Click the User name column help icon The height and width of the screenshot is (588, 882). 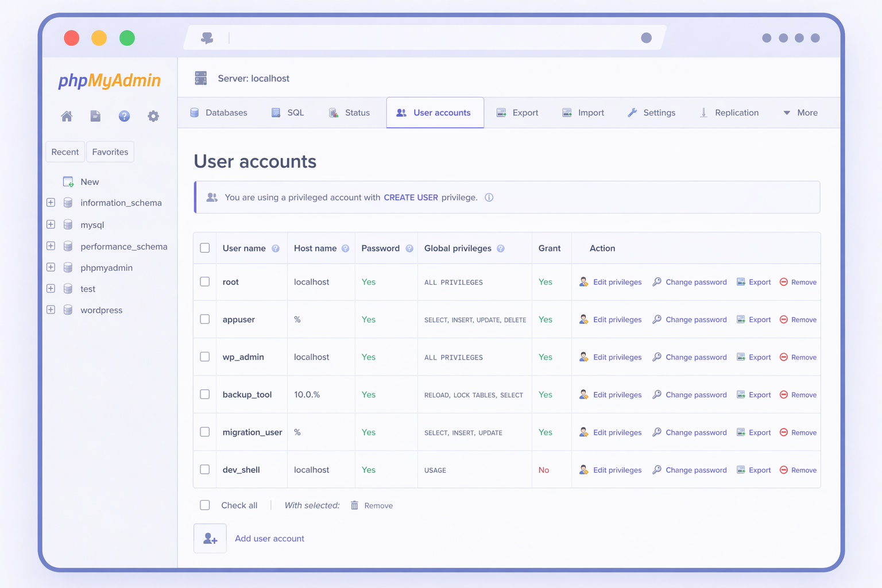(276, 249)
